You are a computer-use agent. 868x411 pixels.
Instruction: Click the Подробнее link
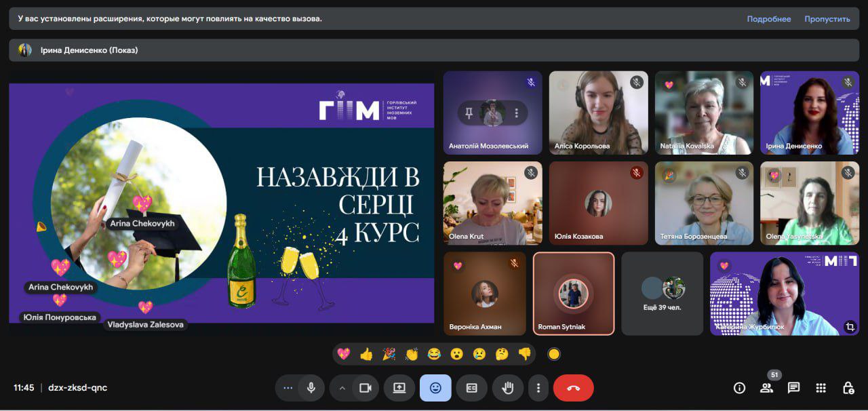pos(768,19)
